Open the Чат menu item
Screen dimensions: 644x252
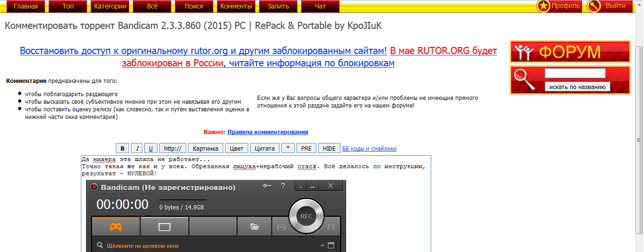point(321,6)
